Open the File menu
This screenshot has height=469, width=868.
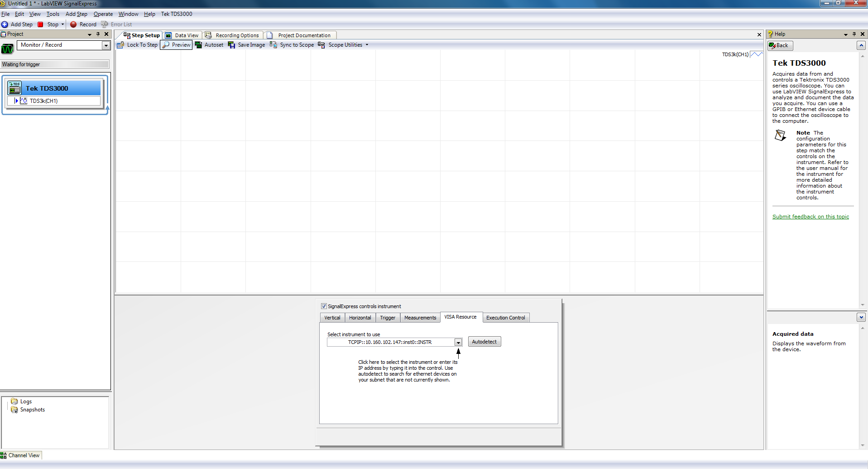[x=5, y=14]
